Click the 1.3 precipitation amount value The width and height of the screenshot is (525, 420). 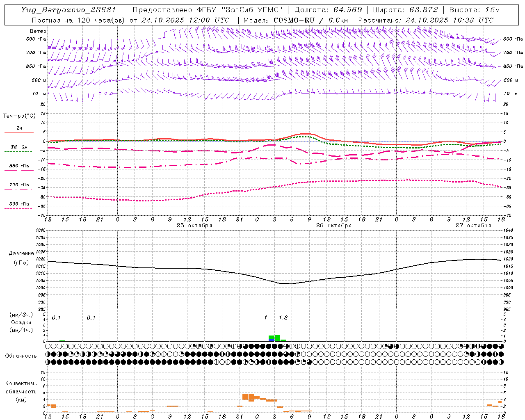click(x=283, y=317)
